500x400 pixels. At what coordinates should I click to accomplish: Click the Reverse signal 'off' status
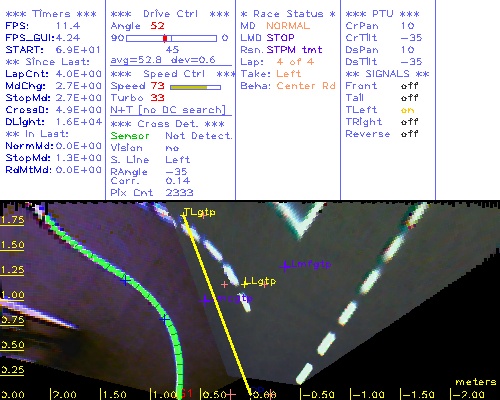(409, 134)
